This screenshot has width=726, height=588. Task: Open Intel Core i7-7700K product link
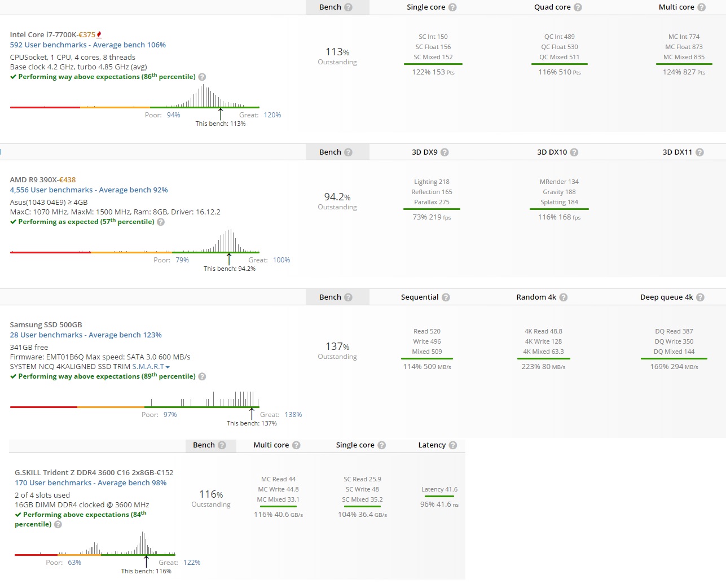pyautogui.click(x=43, y=34)
